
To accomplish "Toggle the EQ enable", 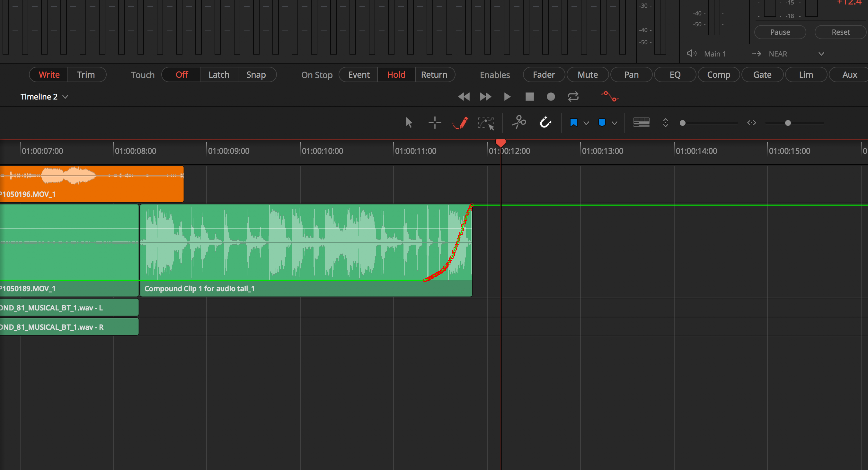I will [675, 75].
